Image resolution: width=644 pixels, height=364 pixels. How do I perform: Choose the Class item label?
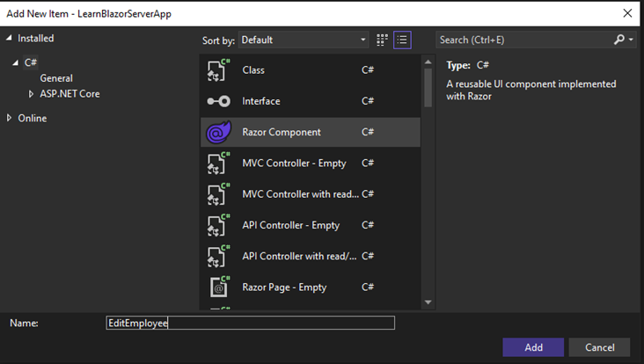(253, 70)
